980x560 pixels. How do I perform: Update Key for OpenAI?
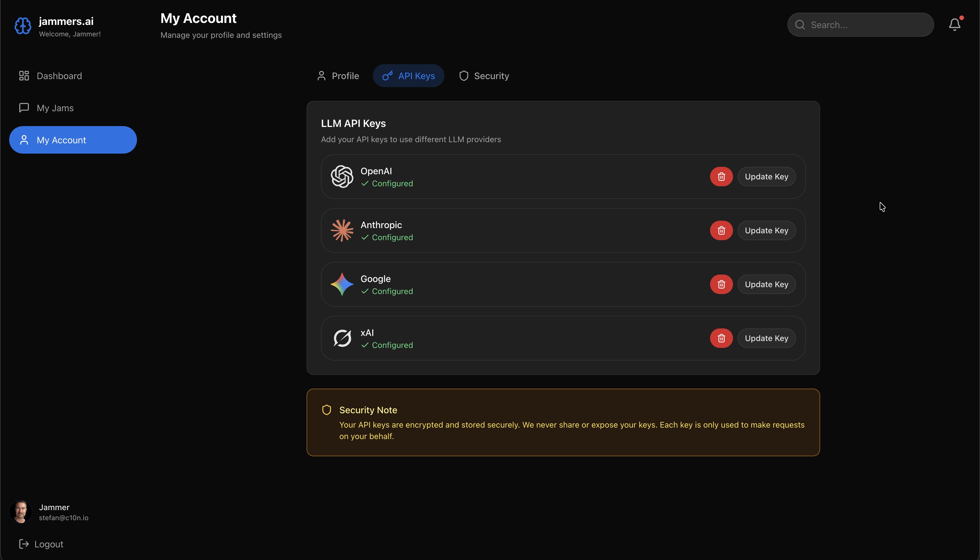(x=766, y=177)
